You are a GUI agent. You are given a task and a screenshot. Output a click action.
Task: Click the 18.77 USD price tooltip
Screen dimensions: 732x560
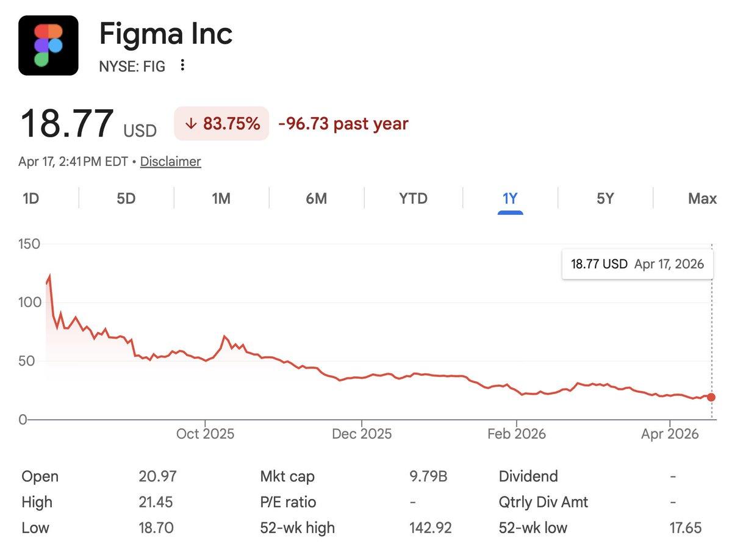[x=637, y=264]
